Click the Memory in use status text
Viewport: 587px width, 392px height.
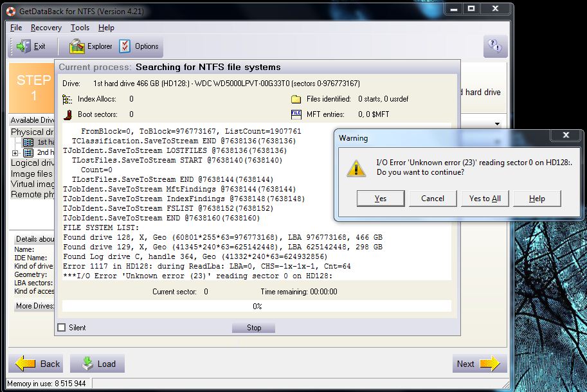46,384
